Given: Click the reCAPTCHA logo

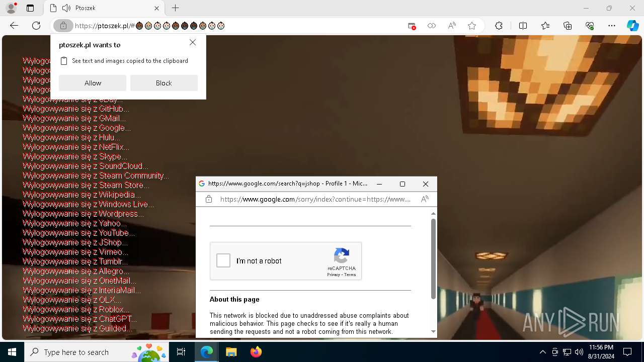Looking at the screenshot, I should (x=342, y=256).
